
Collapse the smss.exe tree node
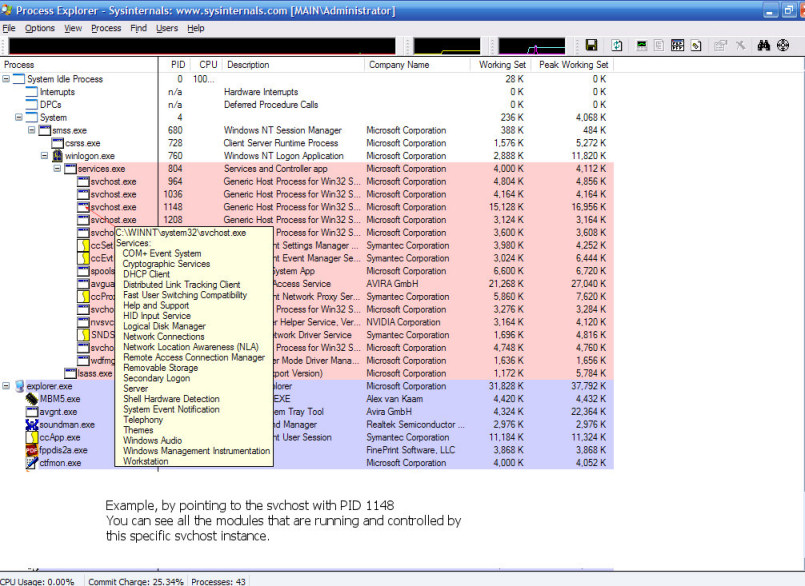click(x=31, y=130)
